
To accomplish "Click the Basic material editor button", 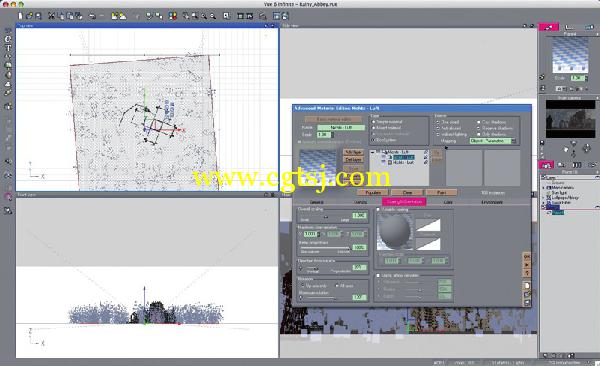I will click(333, 119).
